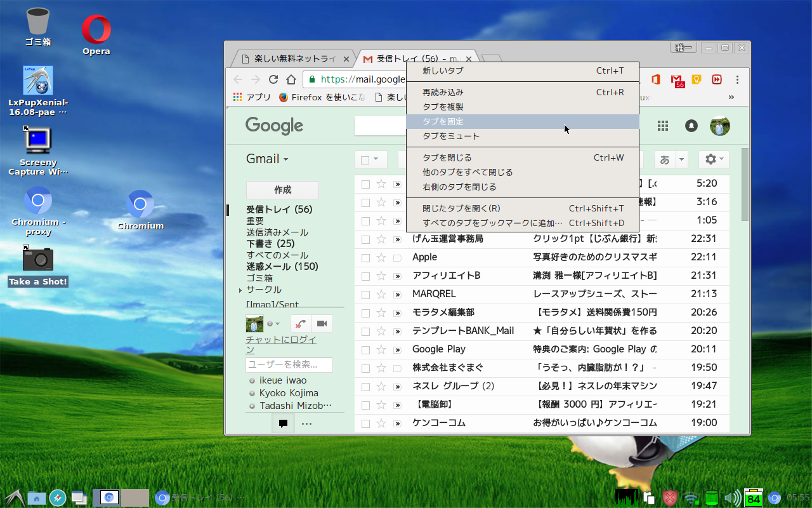Select タブをミュート in the context menu

pyautogui.click(x=523, y=136)
